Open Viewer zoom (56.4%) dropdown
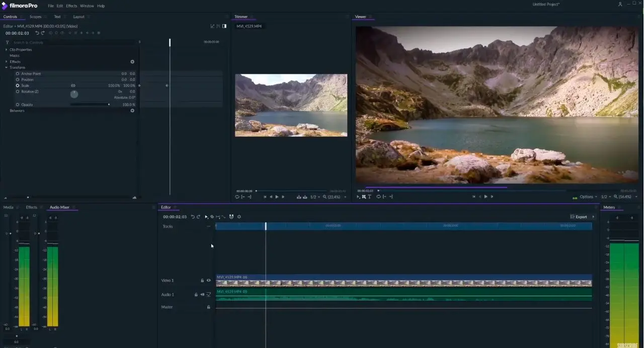This screenshot has height=348, width=644. coord(626,197)
